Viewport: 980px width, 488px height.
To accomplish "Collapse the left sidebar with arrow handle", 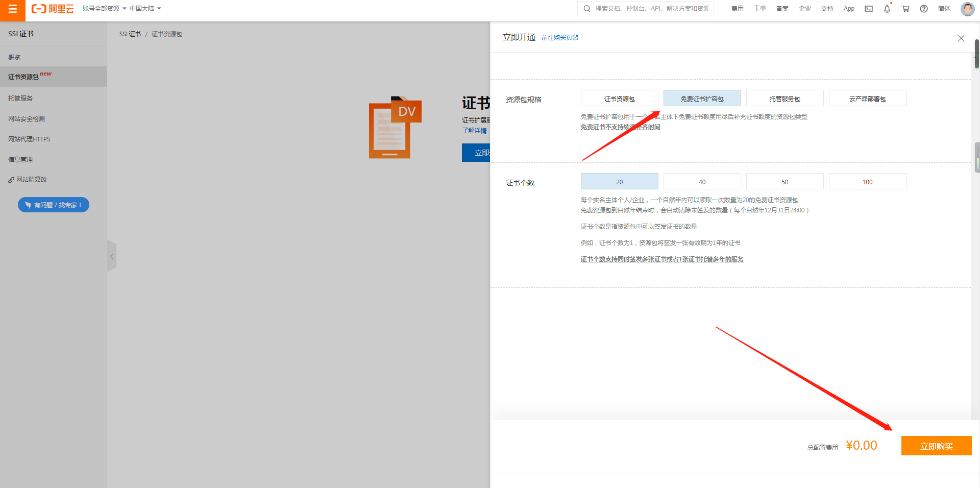I will [112, 256].
